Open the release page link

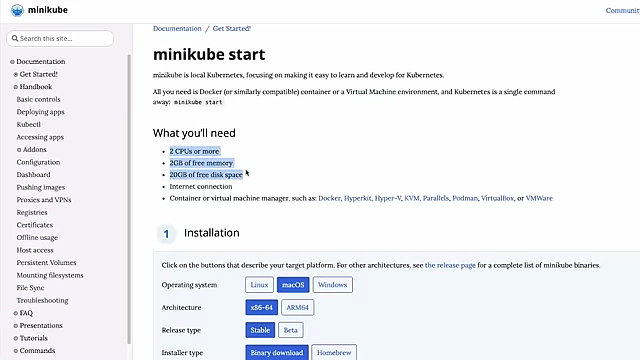(450, 265)
